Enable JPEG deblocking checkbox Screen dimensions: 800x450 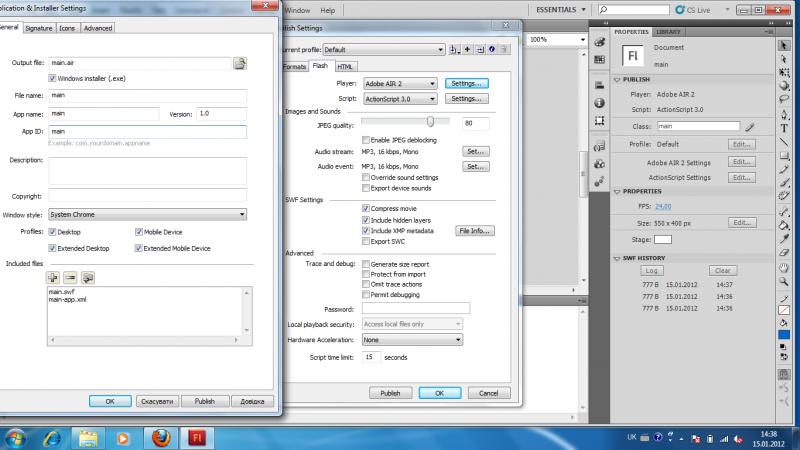pyautogui.click(x=366, y=140)
